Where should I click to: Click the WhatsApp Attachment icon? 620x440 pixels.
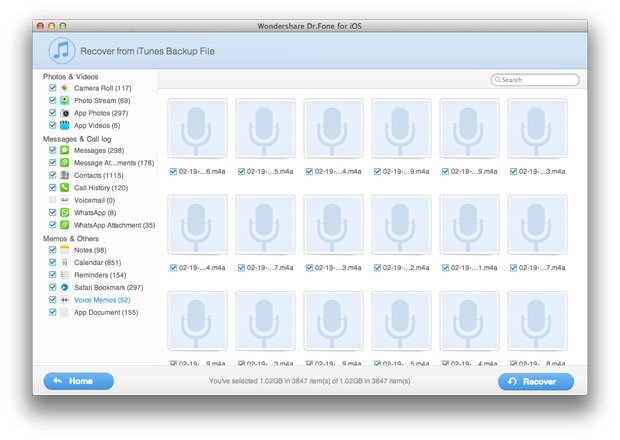click(64, 225)
